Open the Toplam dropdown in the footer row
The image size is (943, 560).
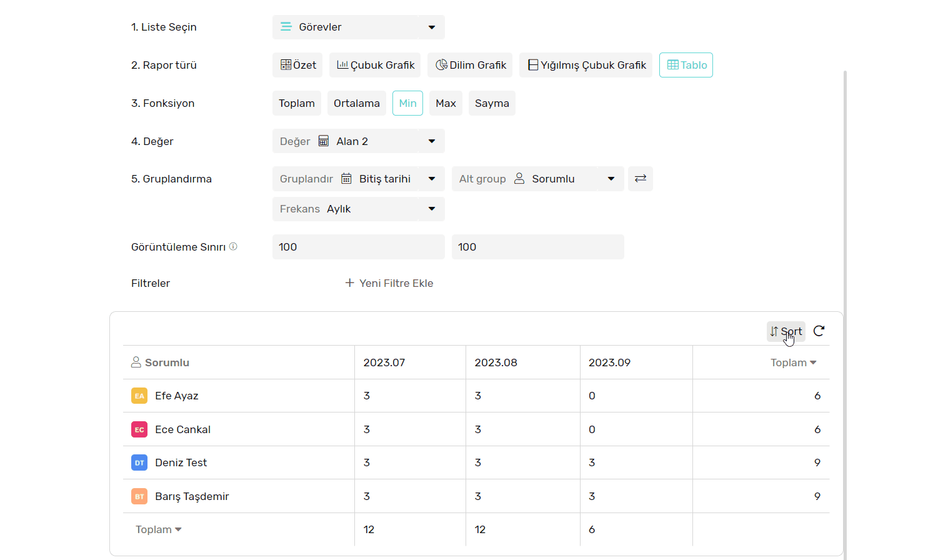click(x=159, y=529)
